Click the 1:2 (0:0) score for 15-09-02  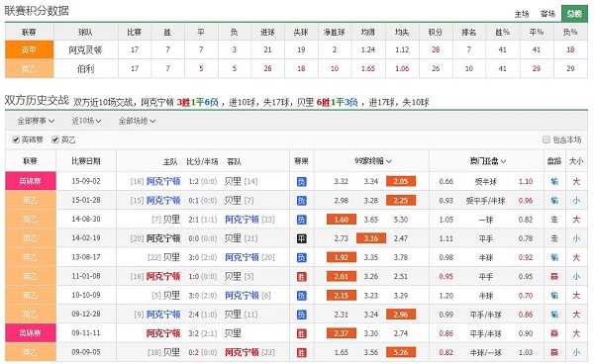pos(203,182)
